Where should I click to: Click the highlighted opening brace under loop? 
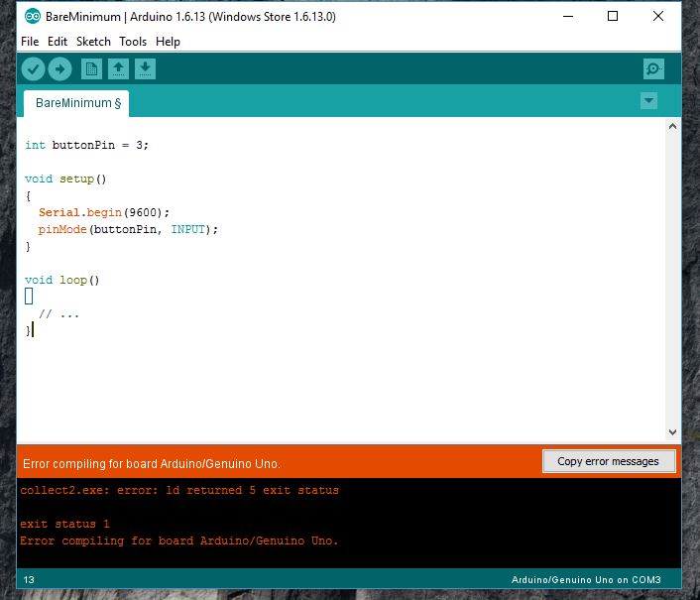pos(29,297)
